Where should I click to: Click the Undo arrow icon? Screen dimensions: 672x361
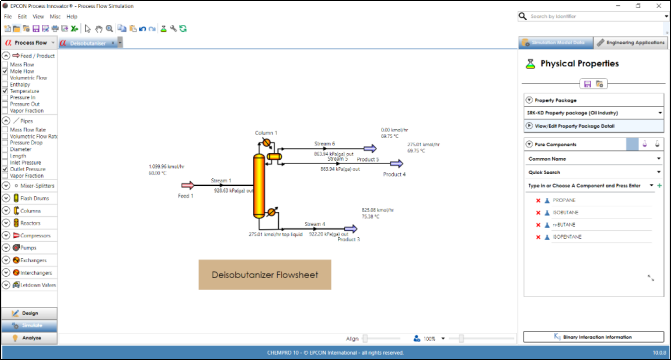coord(142,29)
